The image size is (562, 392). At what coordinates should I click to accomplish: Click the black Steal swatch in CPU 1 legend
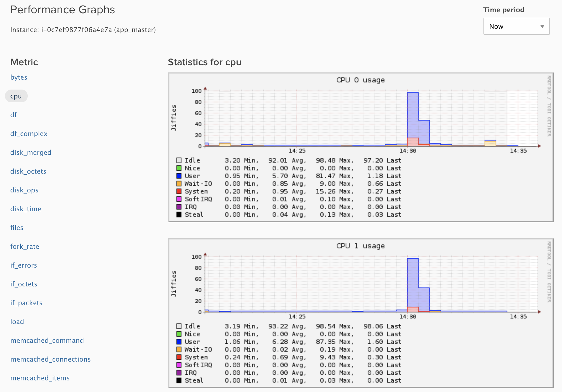tap(179, 380)
